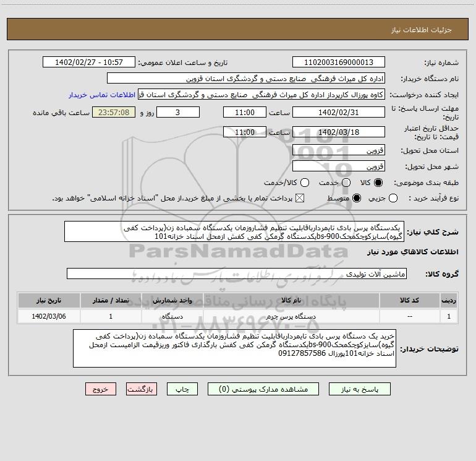
Task: Click the date cell 1402/03/06
Action: pos(49,317)
